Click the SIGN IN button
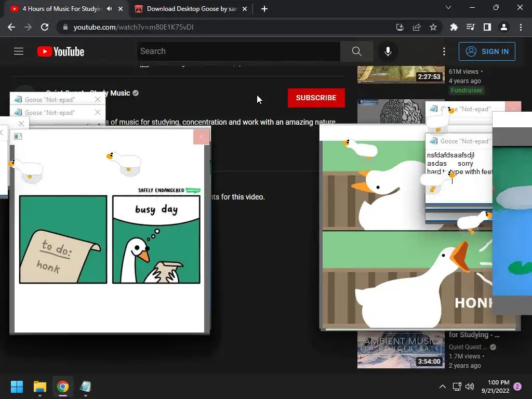The width and height of the screenshot is (532, 399). click(x=487, y=51)
